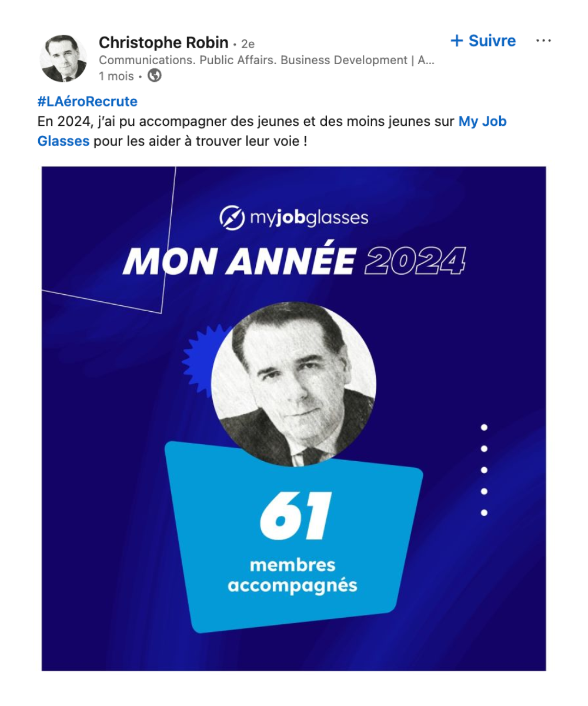
Task: Follow the "My Job Glasses" mention link
Action: coord(482,122)
